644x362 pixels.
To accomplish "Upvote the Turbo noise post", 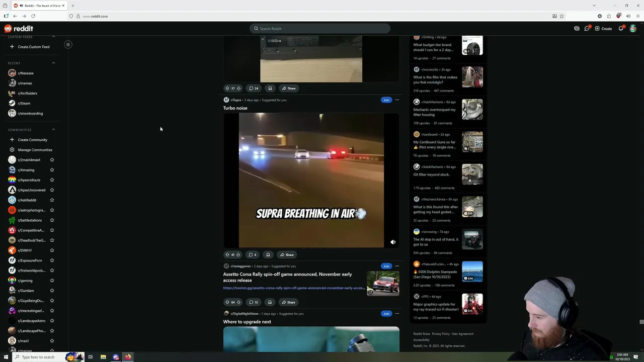I will pos(227,254).
